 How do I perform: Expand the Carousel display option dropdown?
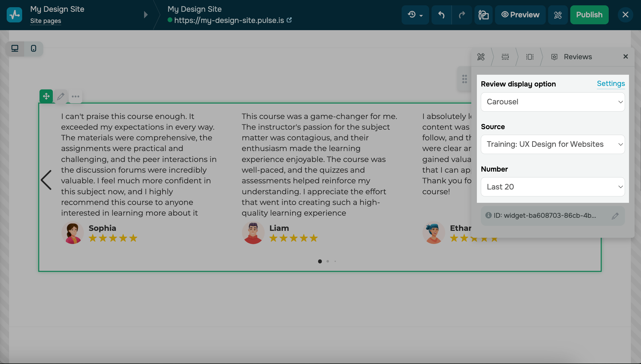[553, 102]
